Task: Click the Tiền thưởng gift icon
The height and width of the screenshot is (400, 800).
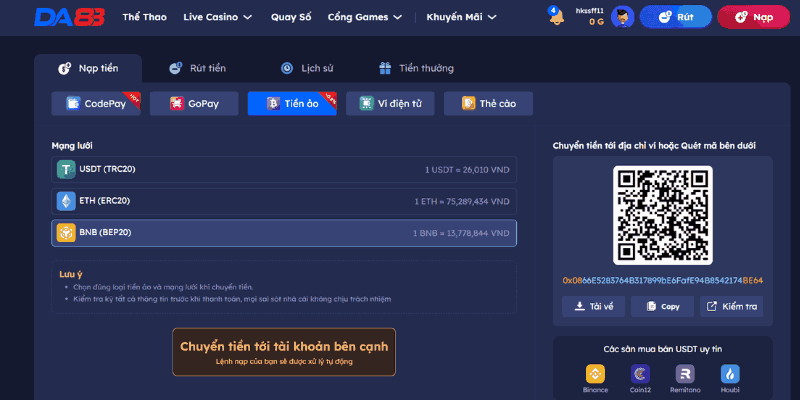Action: point(385,68)
